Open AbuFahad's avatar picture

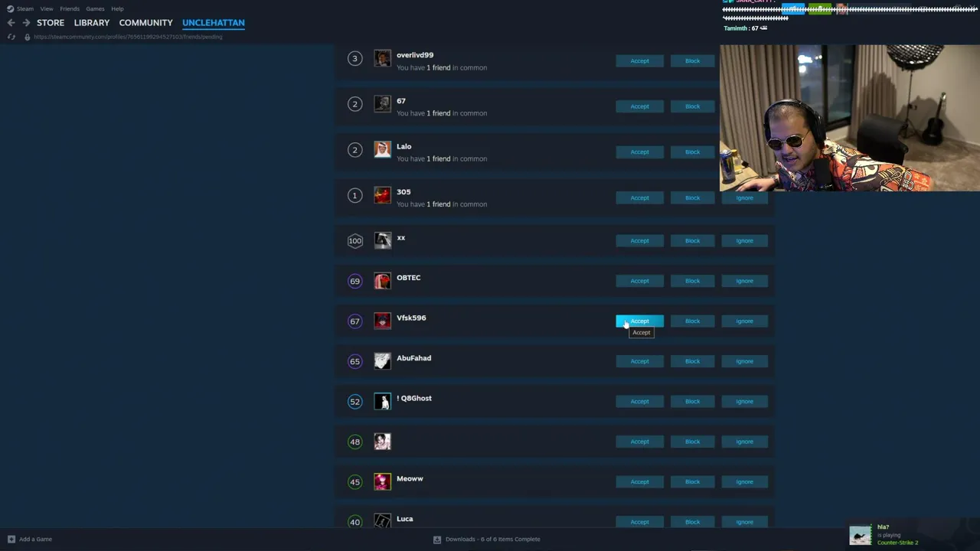(382, 361)
